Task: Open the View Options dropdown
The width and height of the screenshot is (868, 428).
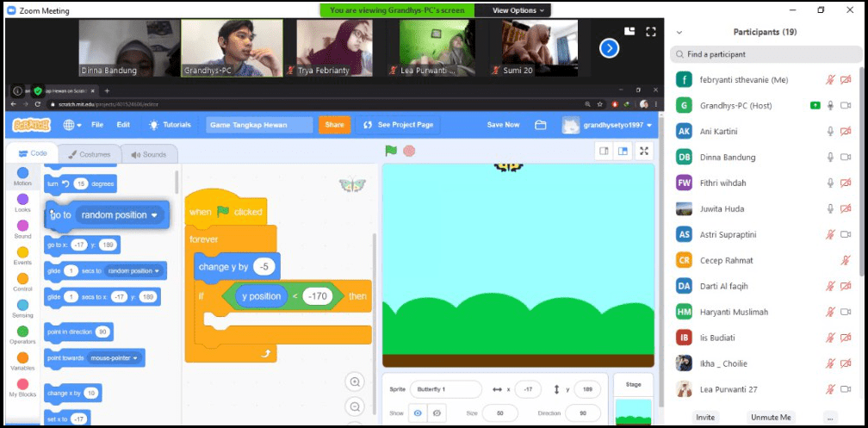Action: click(518, 10)
